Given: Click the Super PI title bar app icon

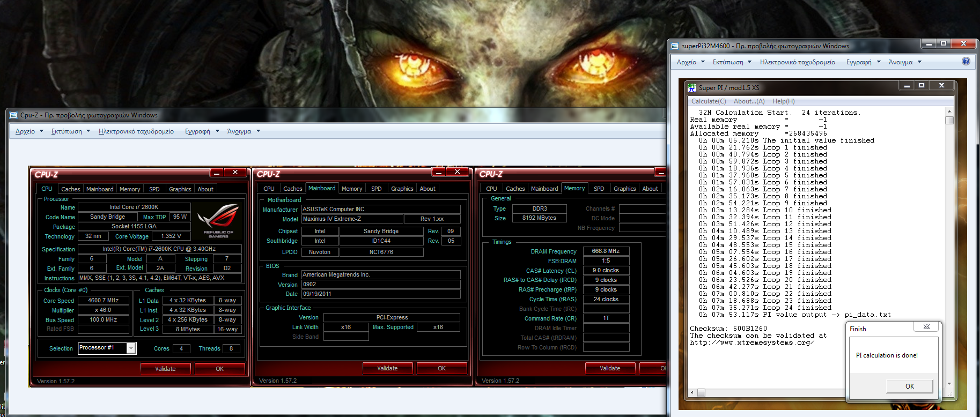Looking at the screenshot, I should [x=692, y=87].
